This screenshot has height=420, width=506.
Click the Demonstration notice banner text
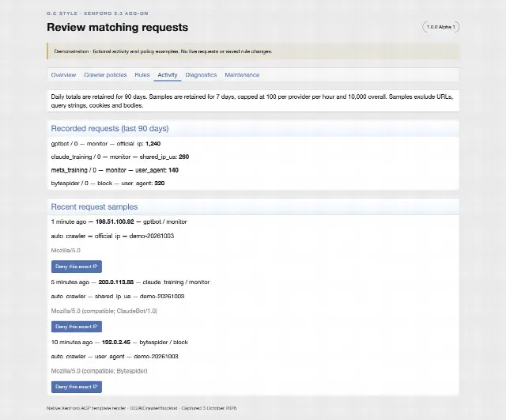(163, 51)
